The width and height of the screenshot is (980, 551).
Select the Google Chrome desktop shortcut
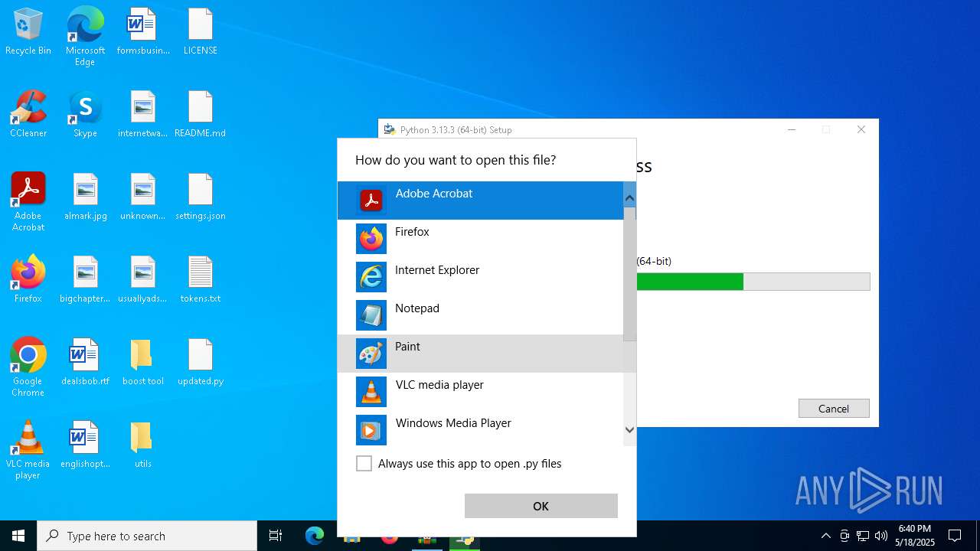28,367
